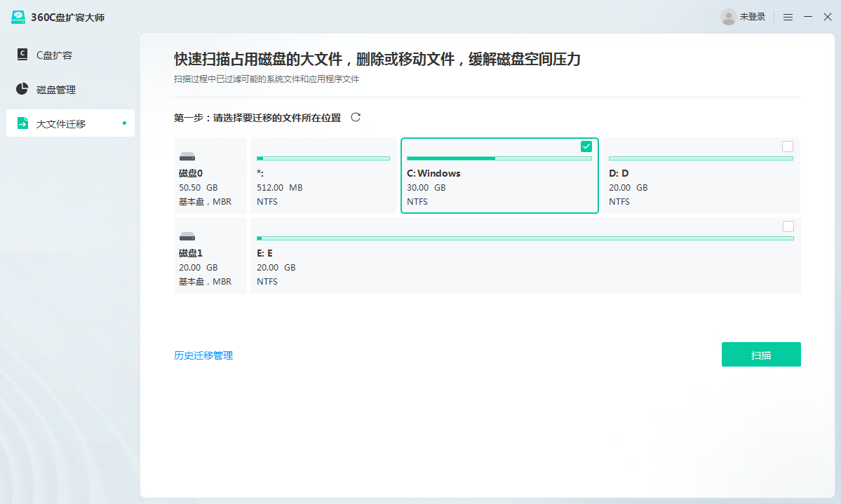Click the 360C盘扩容大师 app logo
Image resolution: width=841 pixels, height=504 pixels.
point(18,18)
